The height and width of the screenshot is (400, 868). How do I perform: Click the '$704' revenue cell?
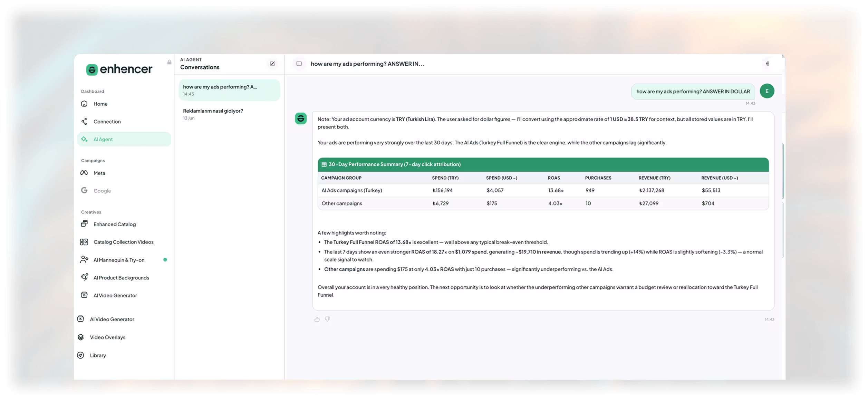[708, 203]
